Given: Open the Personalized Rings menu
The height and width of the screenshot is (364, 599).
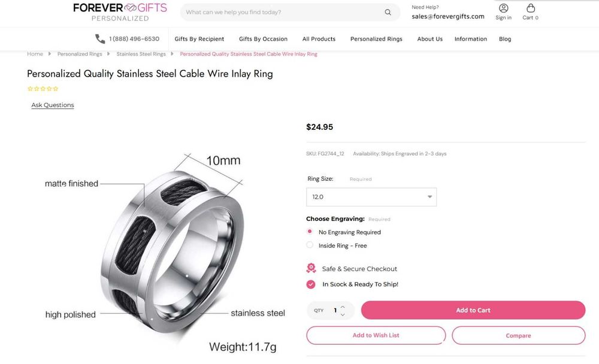Looking at the screenshot, I should pos(376,39).
